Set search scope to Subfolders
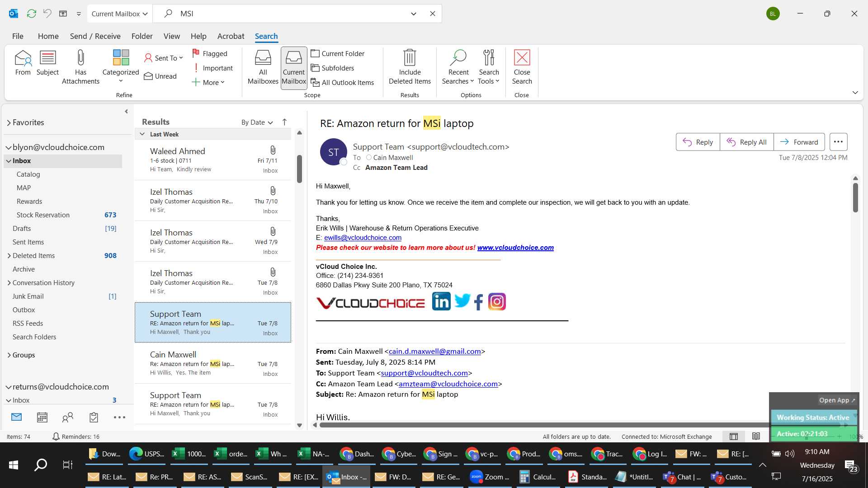The image size is (868, 488). pos(333,68)
